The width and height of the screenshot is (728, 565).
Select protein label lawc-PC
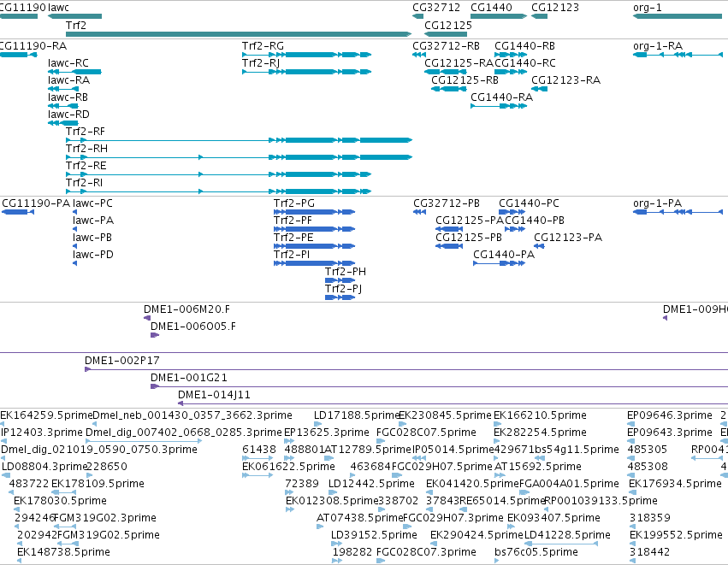(x=93, y=203)
